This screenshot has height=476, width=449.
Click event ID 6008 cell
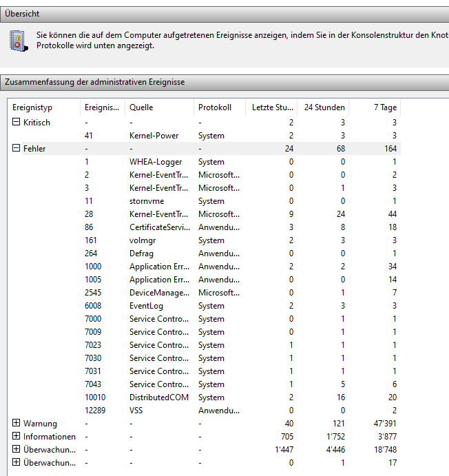point(93,306)
